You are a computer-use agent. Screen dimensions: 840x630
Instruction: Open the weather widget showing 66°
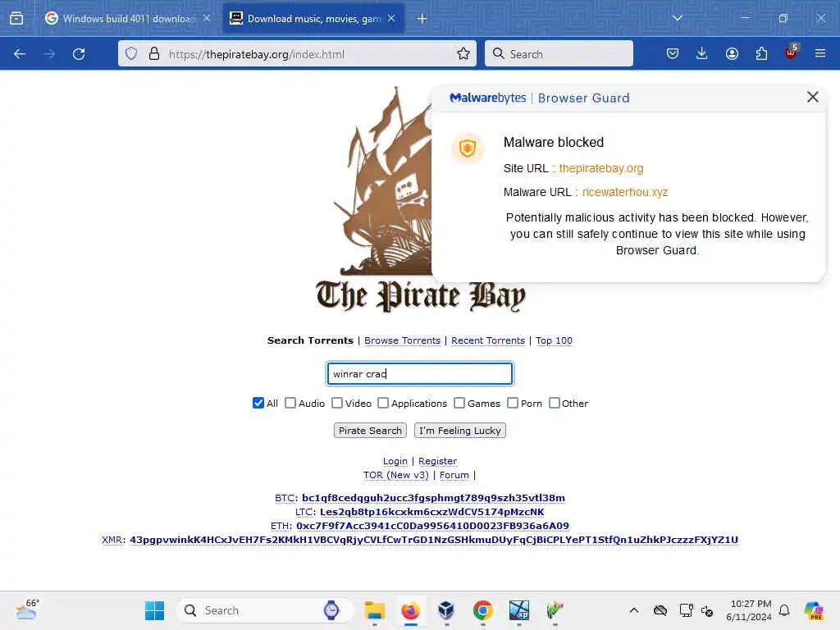tap(27, 609)
